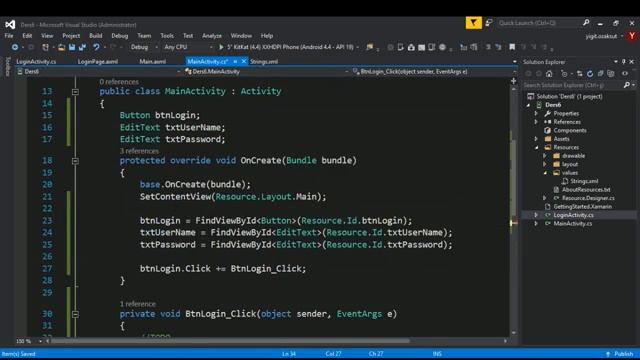Viewport: 640px width, 360px height.
Task: Collapse the MainActivity class at line 13
Action: point(75,92)
